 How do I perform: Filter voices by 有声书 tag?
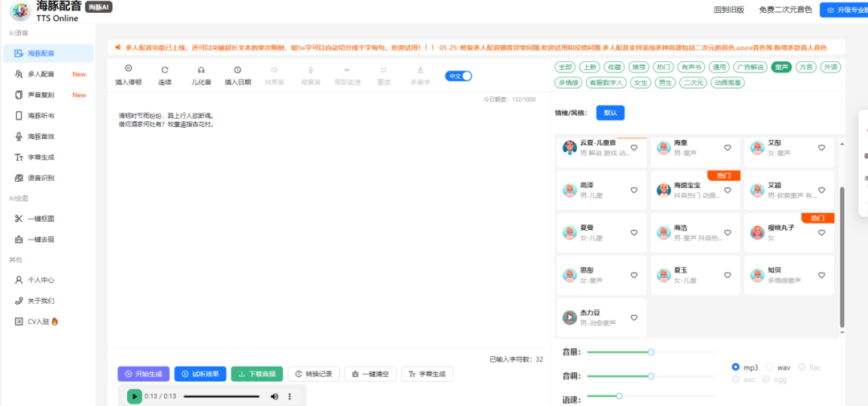point(691,67)
